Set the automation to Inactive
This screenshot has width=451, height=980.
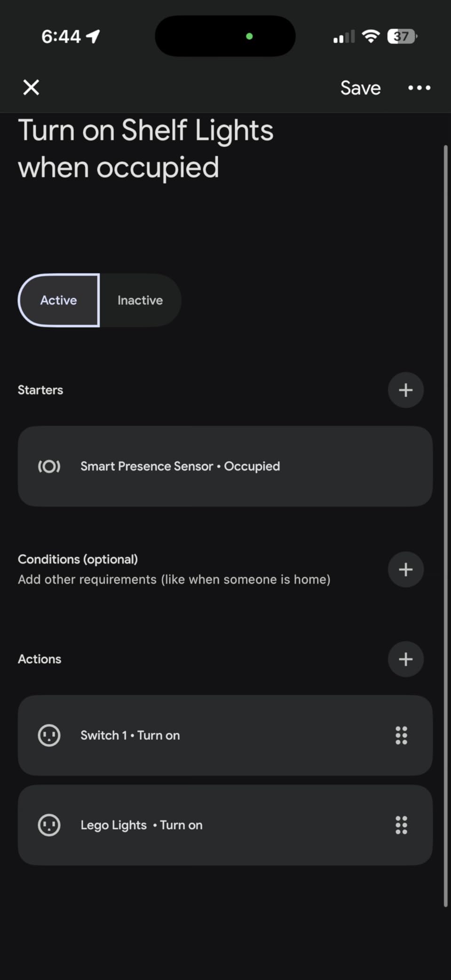[140, 300]
